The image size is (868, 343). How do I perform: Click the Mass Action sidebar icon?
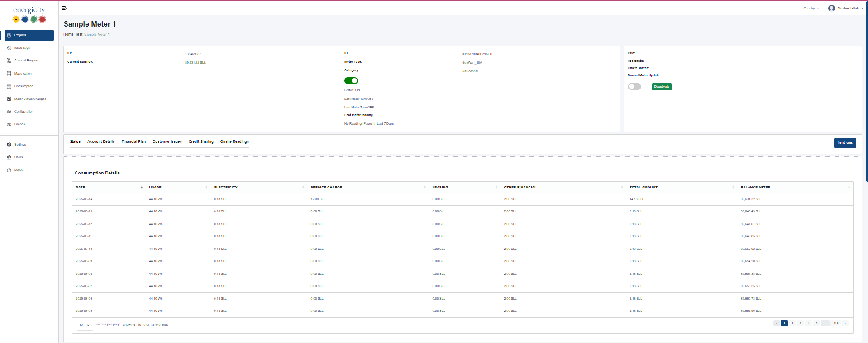coord(9,73)
